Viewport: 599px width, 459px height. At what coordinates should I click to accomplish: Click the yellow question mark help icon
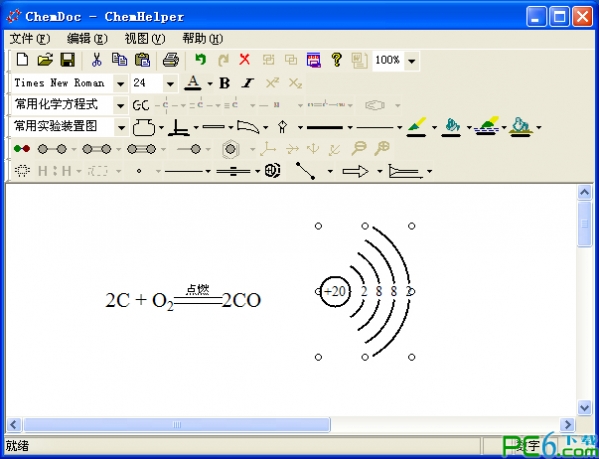336,60
